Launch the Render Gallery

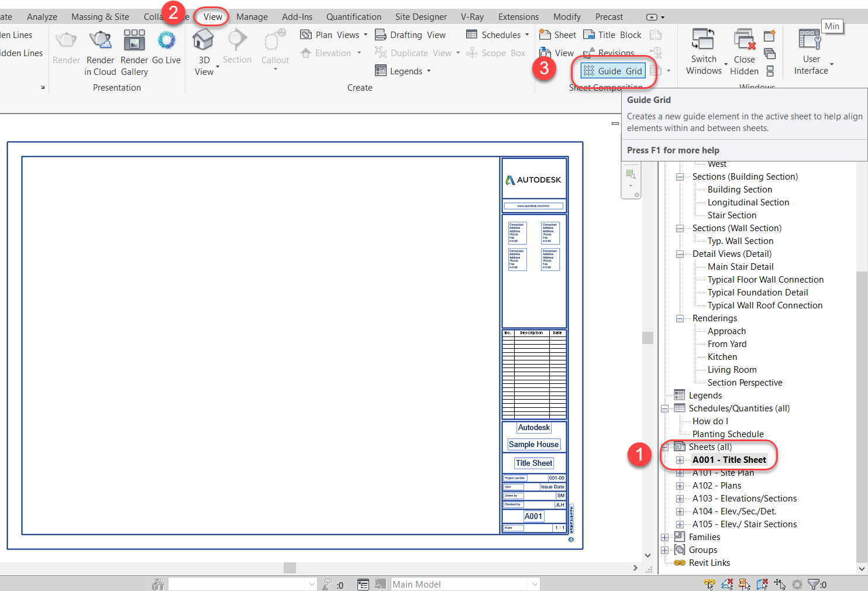(134, 51)
